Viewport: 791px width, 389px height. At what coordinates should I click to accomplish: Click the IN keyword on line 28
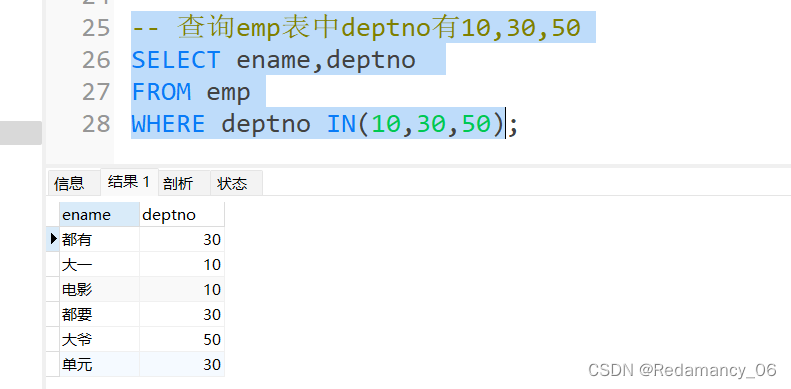tap(342, 124)
